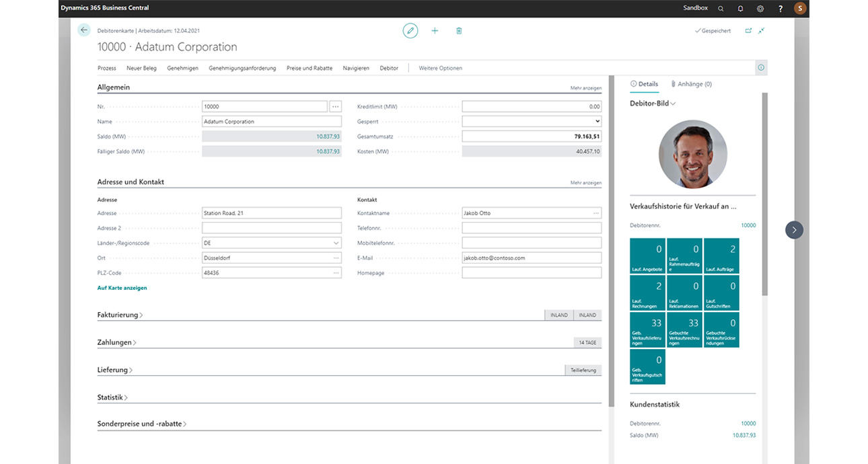868x464 pixels.
Task: Click inside the Telefonnr. input field
Action: [531, 227]
